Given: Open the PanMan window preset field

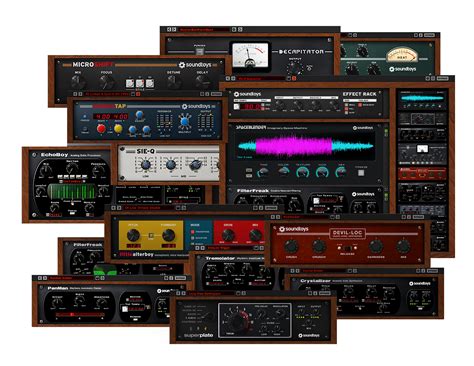Looking at the screenshot, I should click(72, 278).
